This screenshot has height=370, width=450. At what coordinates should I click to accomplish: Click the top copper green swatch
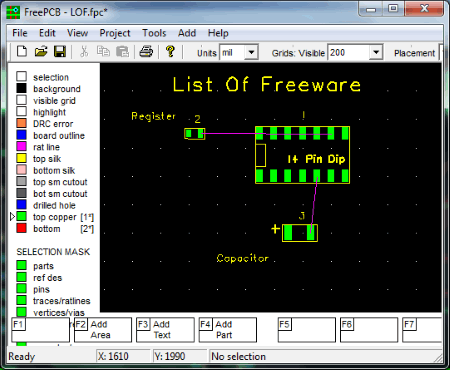click(22, 216)
